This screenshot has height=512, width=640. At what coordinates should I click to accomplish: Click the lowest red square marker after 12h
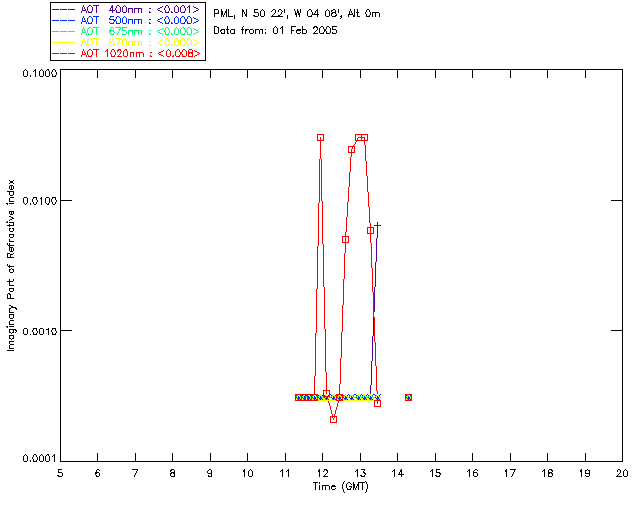(333, 419)
